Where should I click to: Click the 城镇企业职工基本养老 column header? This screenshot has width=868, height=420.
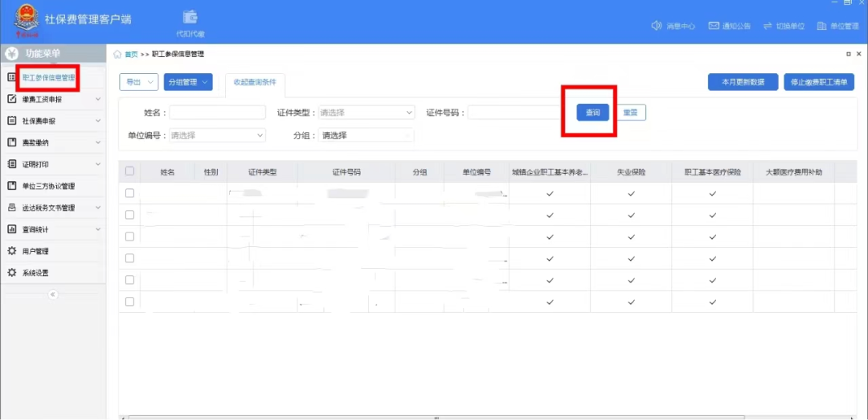pos(550,172)
